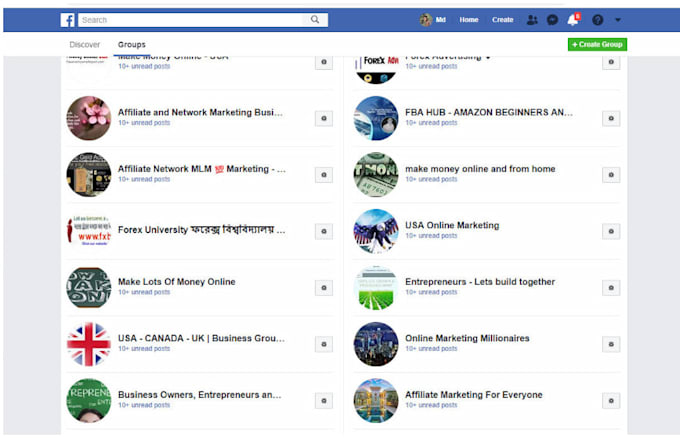Open settings gear for FBA HUB Amazon Beginners
The height and width of the screenshot is (438, 680).
click(x=611, y=118)
